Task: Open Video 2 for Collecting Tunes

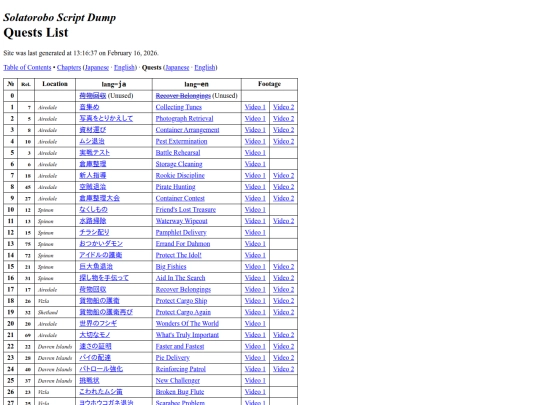Action: (x=283, y=107)
